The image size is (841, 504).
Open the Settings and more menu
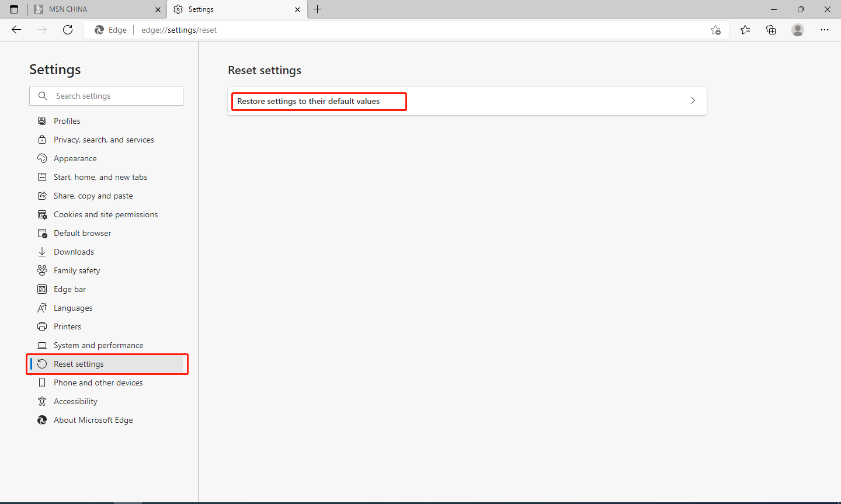click(x=825, y=29)
